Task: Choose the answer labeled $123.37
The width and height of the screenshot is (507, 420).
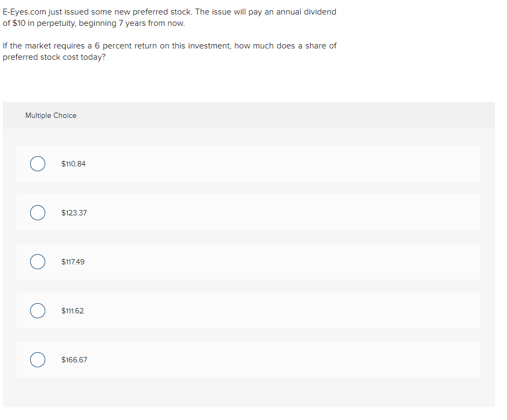Action: (74, 213)
